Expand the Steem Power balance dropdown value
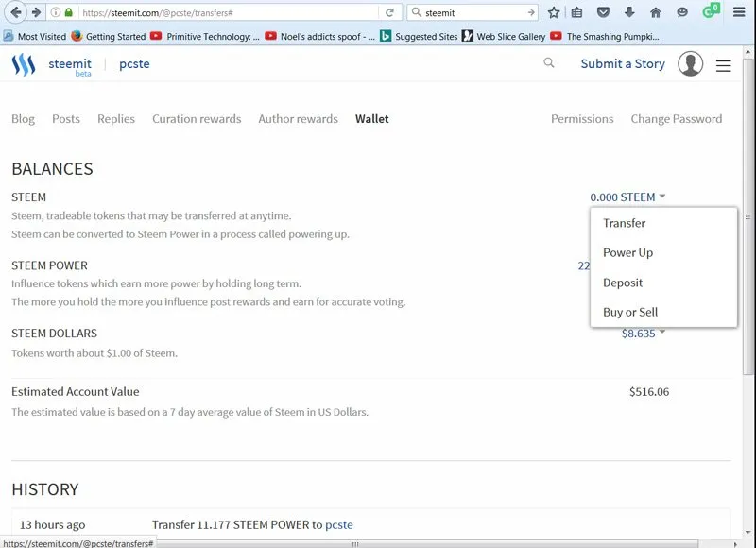 coord(584,265)
